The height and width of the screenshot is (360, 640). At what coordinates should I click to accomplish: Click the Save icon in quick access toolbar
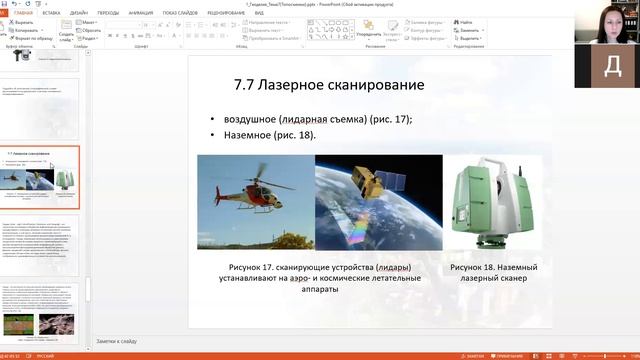pyautogui.click(x=4, y=4)
